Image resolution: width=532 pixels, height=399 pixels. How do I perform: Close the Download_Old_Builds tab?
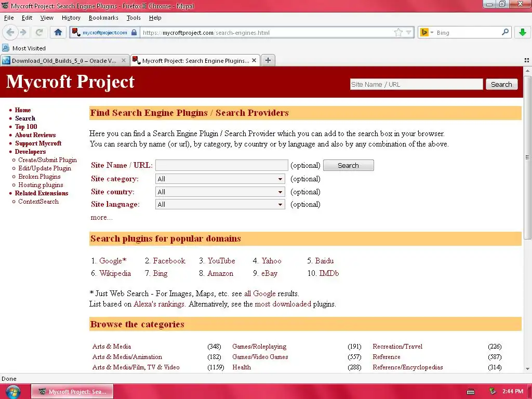coord(124,60)
